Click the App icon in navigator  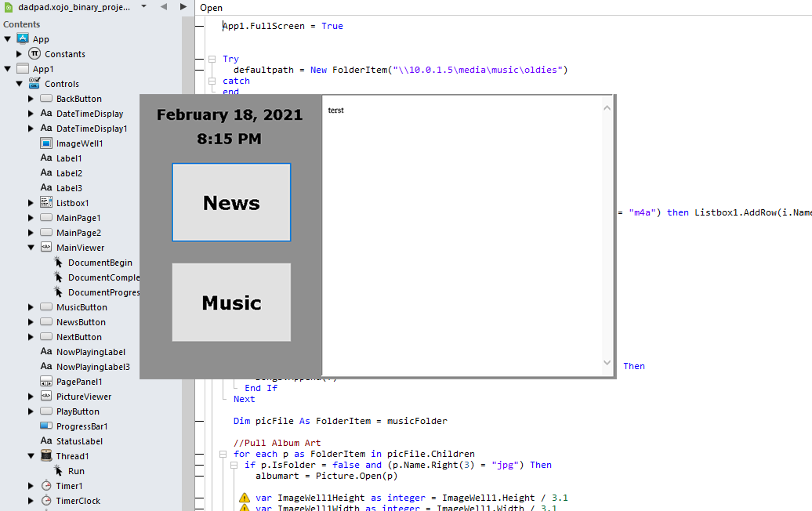pos(23,39)
